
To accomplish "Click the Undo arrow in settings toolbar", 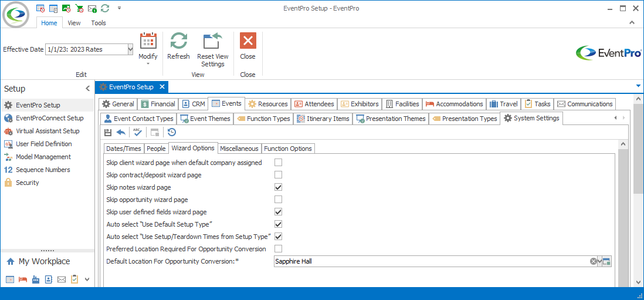I will (x=121, y=132).
